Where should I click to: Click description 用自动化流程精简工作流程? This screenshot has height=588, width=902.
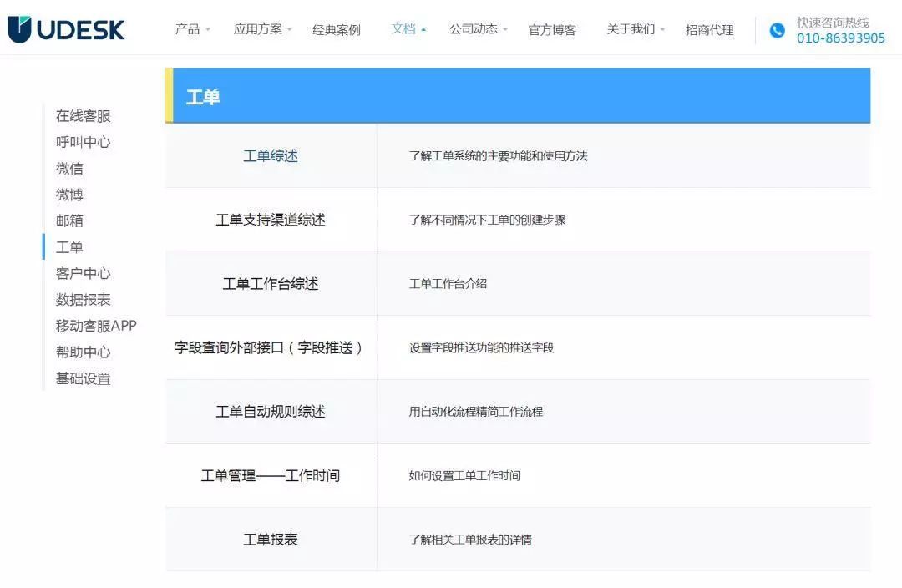[x=476, y=412]
